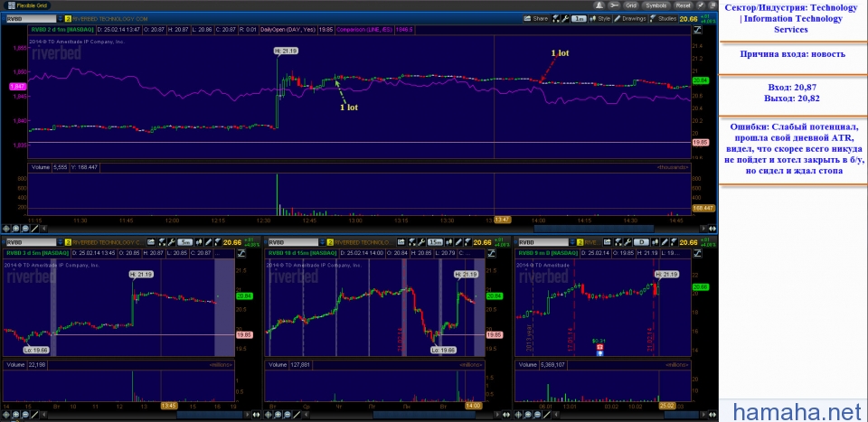The height and width of the screenshot is (422, 868).
Task: Expand symbol dropdown arrow on daily chart
Action: [x=573, y=242]
